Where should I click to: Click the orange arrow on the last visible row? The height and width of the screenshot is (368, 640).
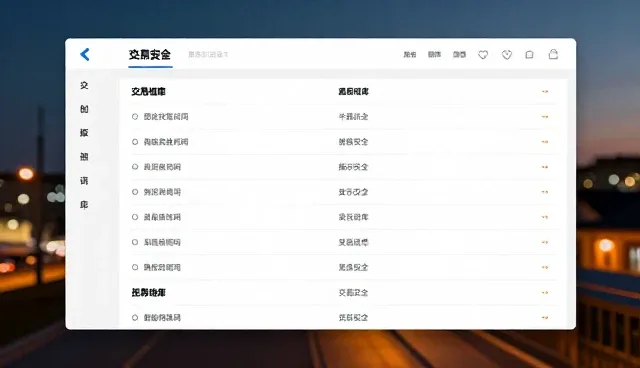point(545,317)
